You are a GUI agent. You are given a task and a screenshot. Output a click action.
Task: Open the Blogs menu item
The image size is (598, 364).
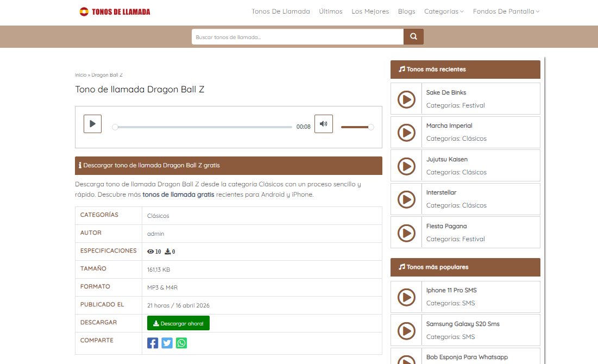pyautogui.click(x=407, y=11)
